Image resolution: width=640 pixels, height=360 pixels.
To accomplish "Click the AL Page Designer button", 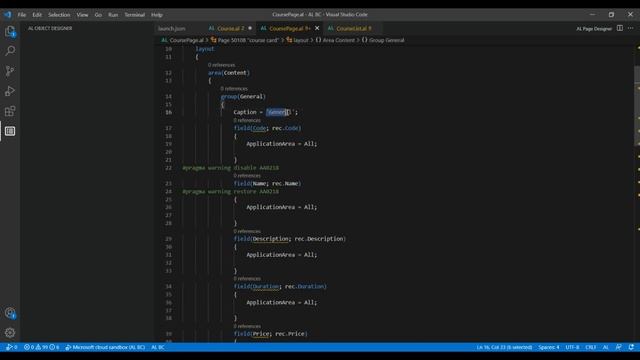I will tap(594, 29).
